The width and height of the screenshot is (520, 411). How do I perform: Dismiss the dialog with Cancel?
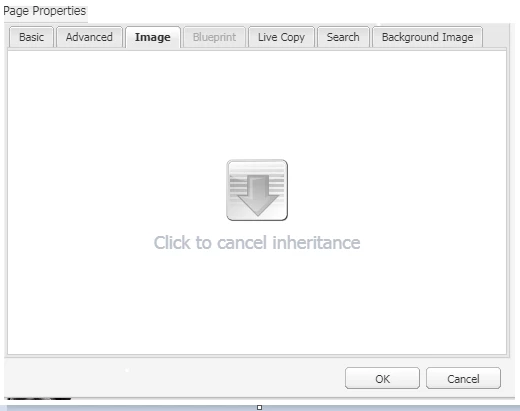pyautogui.click(x=463, y=378)
